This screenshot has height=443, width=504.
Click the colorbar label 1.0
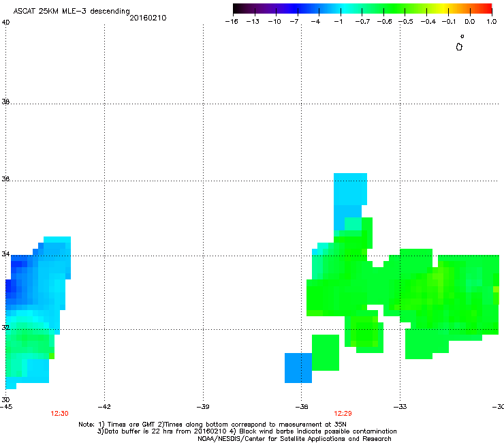pyautogui.click(x=492, y=22)
